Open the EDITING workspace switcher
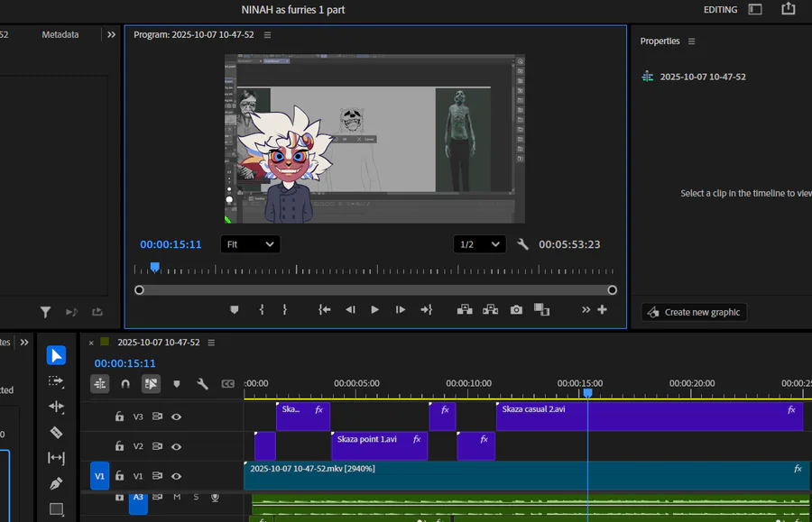This screenshot has width=812, height=522. click(720, 9)
